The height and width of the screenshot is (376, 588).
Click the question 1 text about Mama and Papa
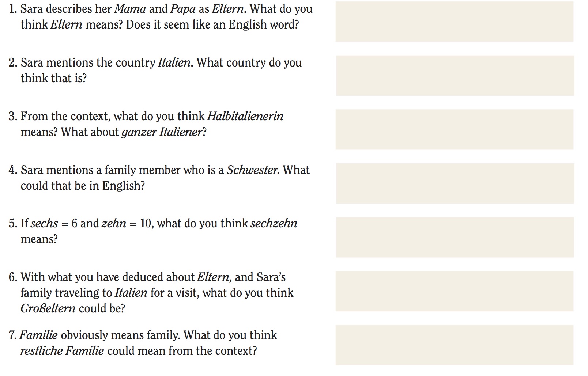click(161, 16)
